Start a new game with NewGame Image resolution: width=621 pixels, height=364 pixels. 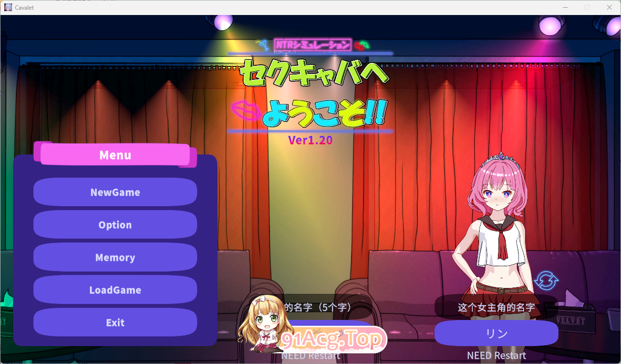[115, 192]
